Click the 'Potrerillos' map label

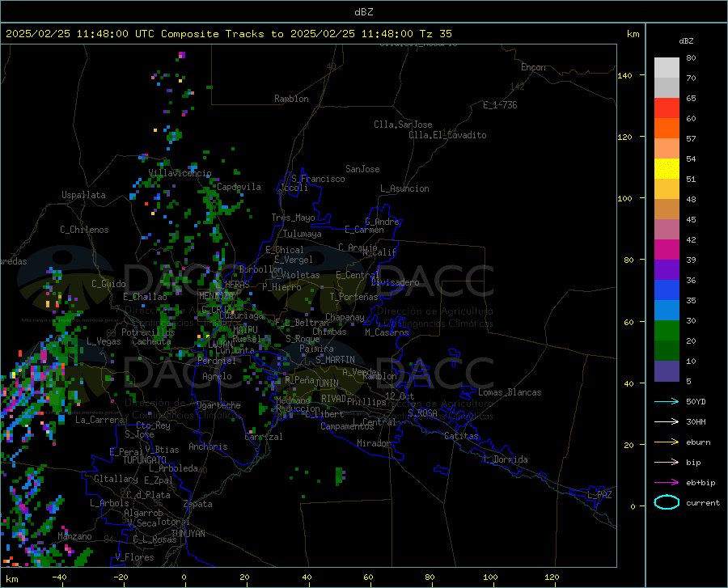pyautogui.click(x=148, y=332)
